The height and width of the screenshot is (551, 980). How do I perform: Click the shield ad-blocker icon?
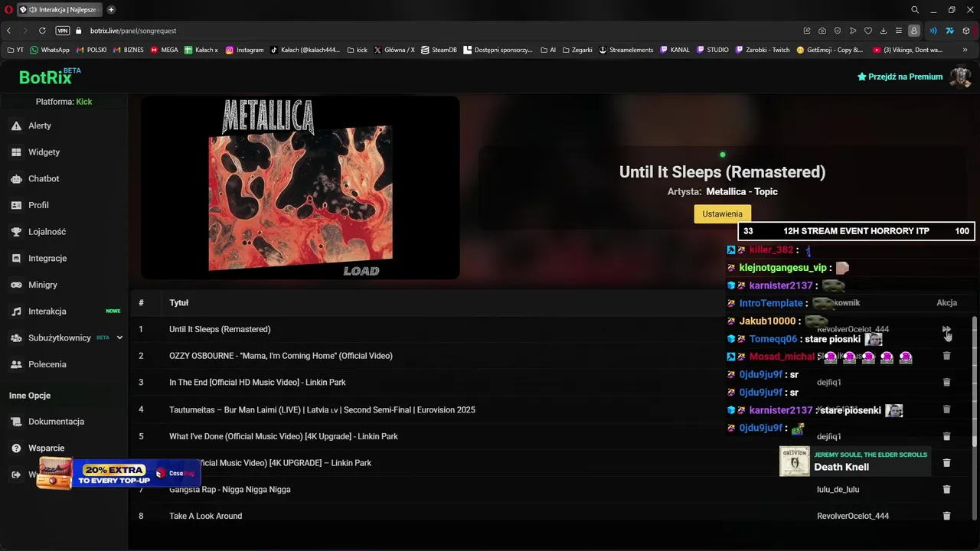[838, 31]
